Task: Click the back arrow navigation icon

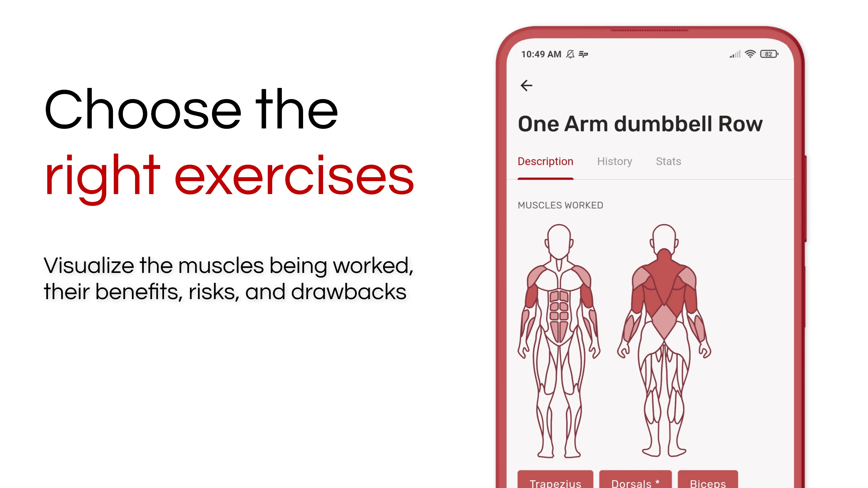Action: (x=527, y=85)
